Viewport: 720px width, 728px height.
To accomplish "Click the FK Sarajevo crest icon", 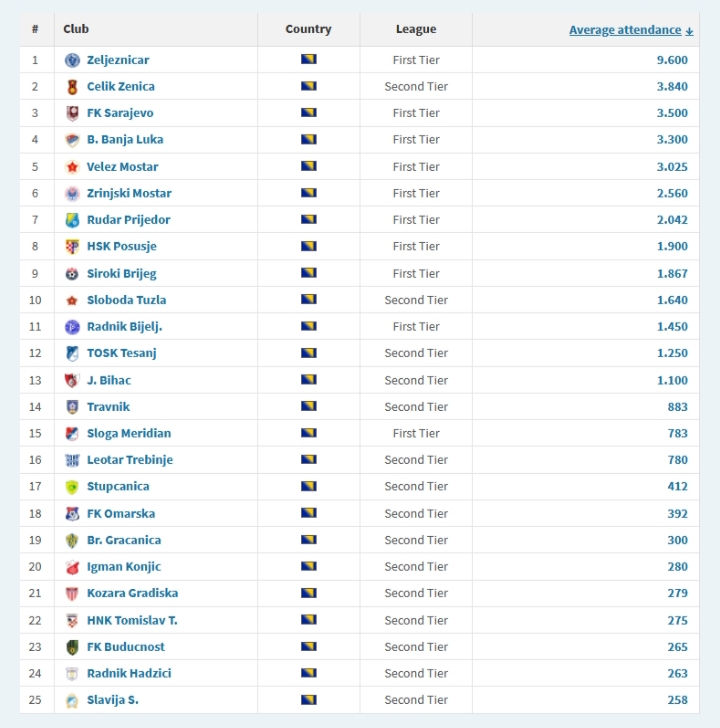I will (72, 113).
